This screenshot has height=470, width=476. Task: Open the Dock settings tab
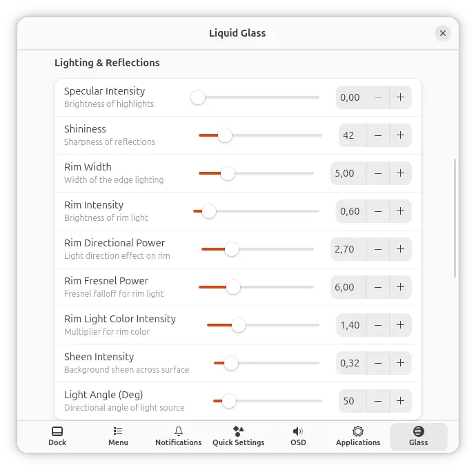(57, 437)
